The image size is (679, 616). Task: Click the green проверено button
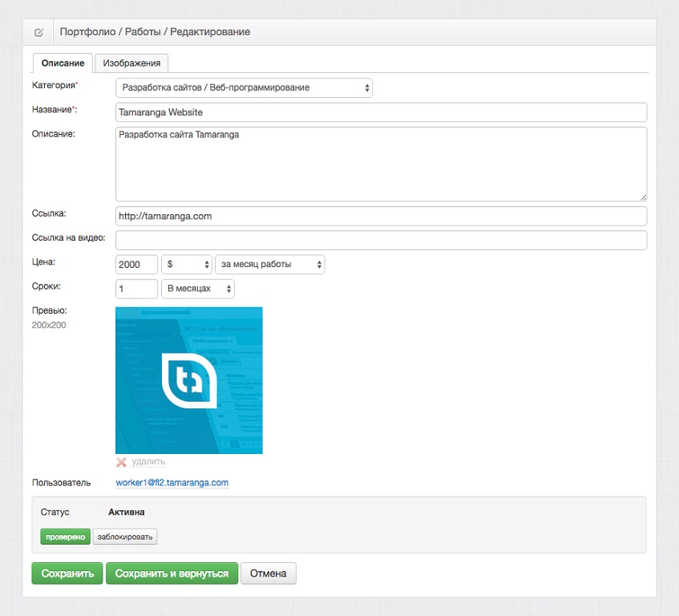[66, 537]
